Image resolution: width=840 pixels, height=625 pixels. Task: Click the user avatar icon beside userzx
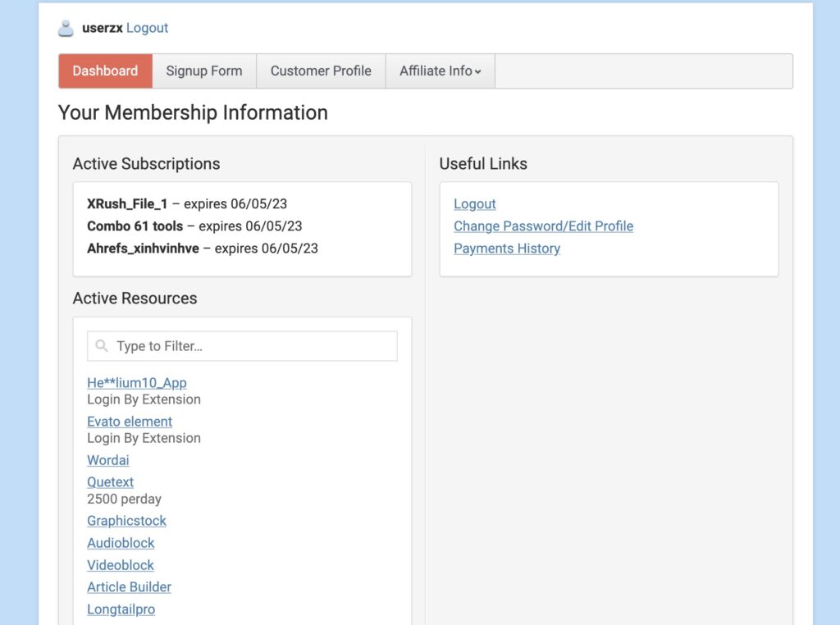[x=66, y=29]
